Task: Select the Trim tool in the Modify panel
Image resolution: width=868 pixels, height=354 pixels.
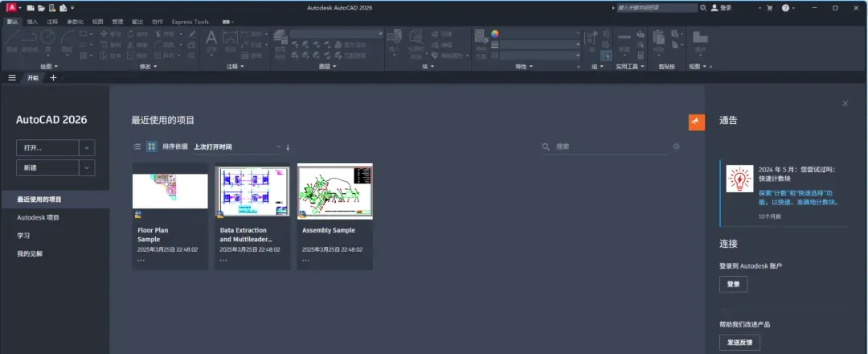Action: pyautogui.click(x=165, y=34)
